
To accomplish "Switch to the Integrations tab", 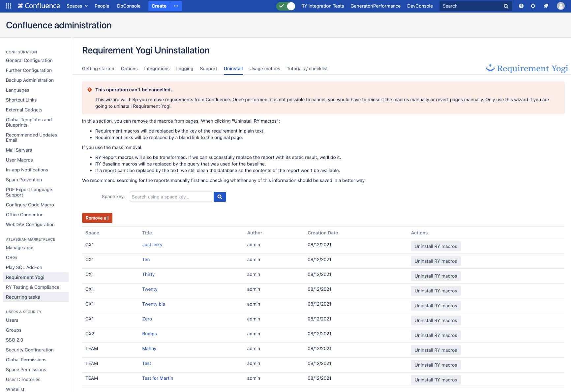I will point(157,69).
